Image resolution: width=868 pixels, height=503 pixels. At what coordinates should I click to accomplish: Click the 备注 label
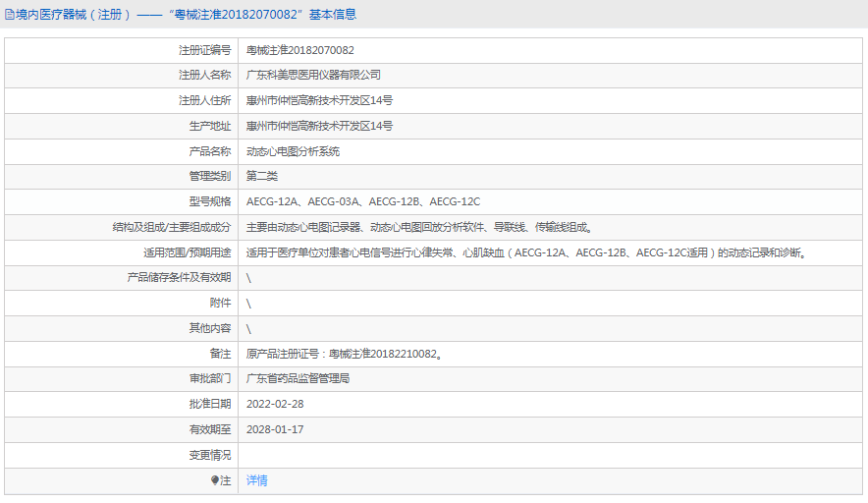[x=220, y=354]
